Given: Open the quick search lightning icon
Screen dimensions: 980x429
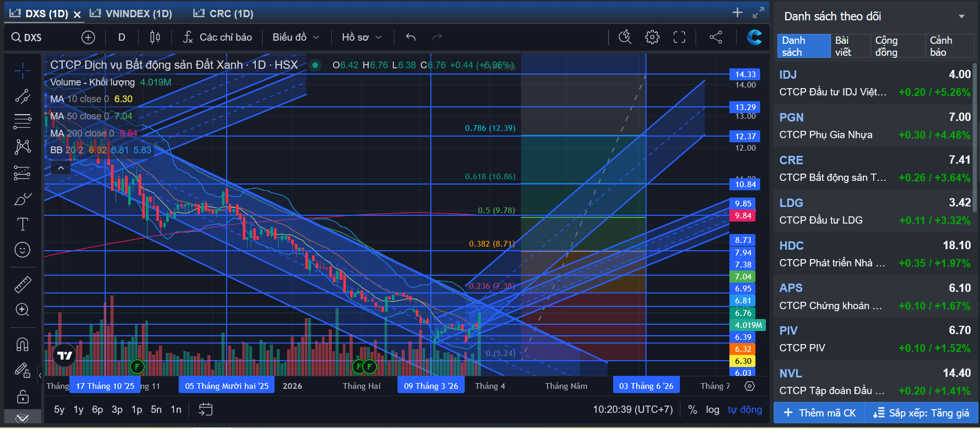Looking at the screenshot, I should tap(625, 37).
